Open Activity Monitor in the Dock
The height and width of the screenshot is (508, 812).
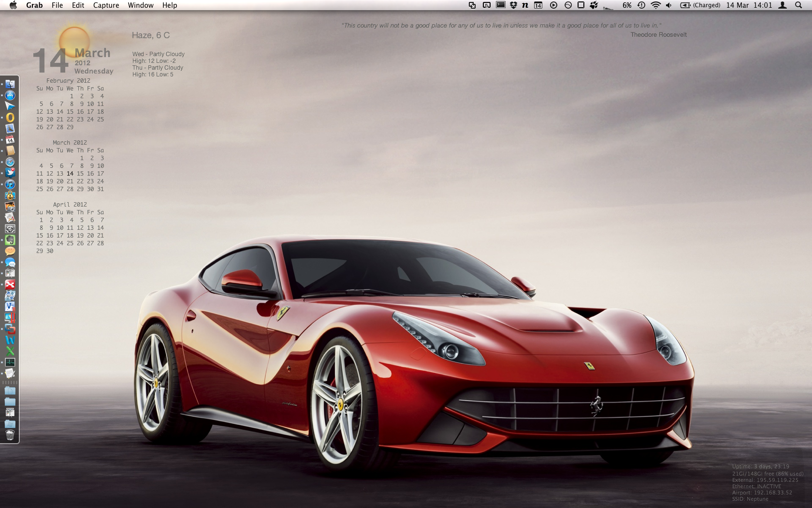point(10,362)
